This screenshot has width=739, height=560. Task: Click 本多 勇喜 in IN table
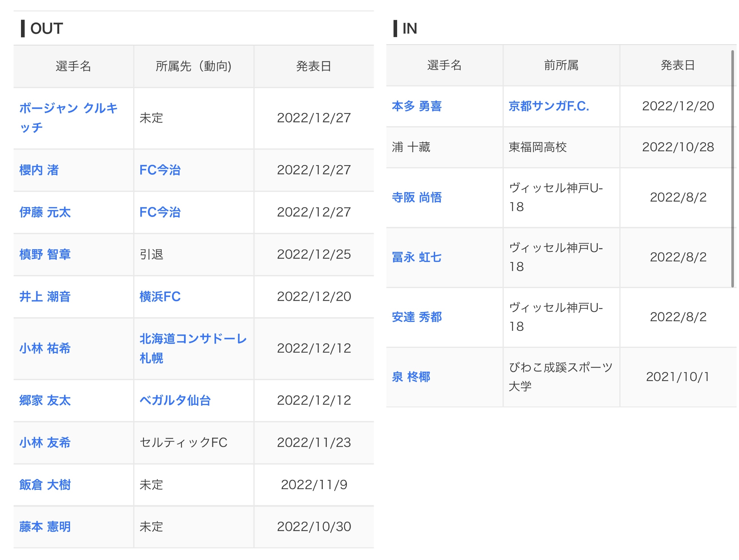pos(417,106)
